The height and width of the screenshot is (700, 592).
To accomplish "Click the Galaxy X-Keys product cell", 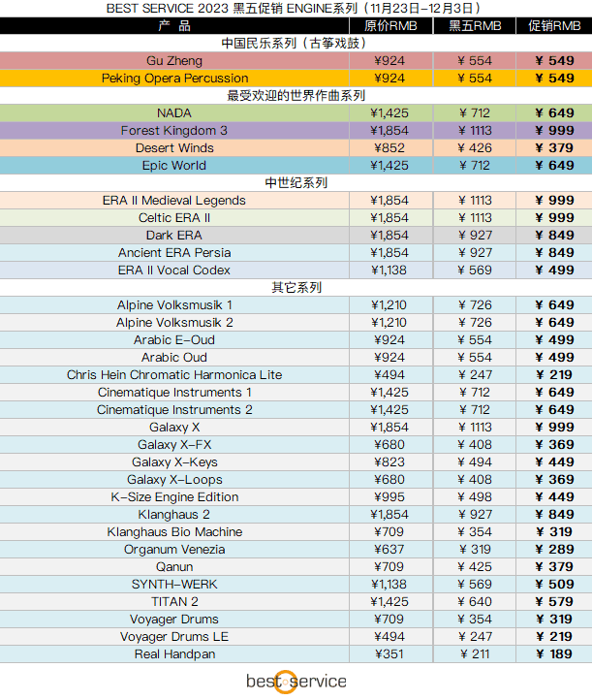I will point(174,462).
